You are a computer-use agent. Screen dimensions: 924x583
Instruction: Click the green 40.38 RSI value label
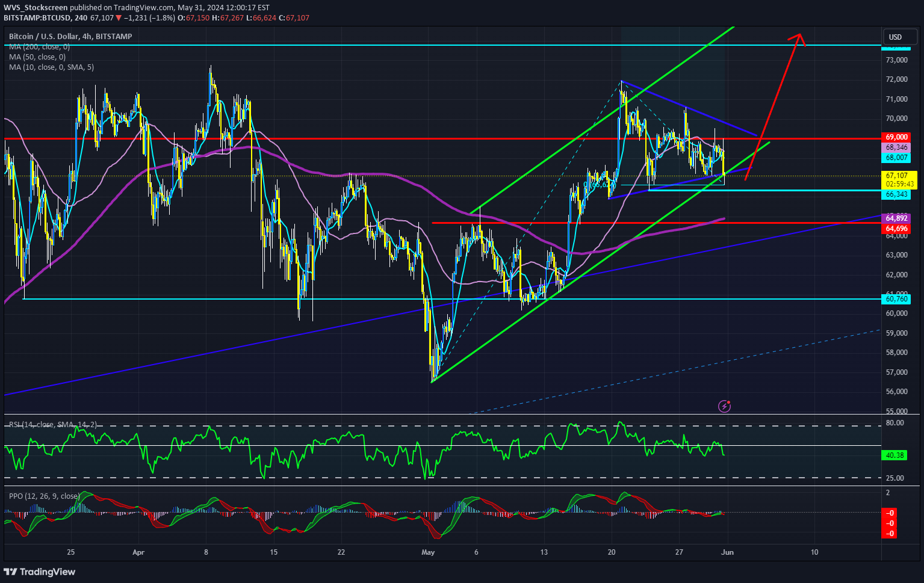pos(895,455)
